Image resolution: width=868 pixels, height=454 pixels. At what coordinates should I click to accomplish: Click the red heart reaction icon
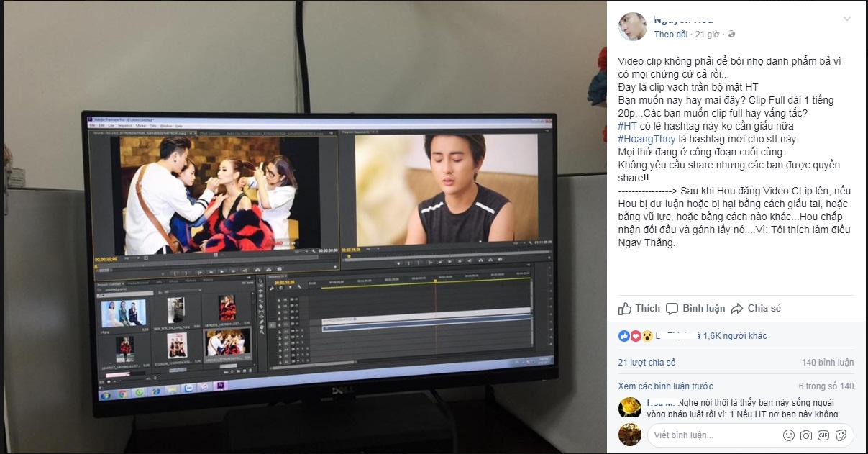point(636,336)
